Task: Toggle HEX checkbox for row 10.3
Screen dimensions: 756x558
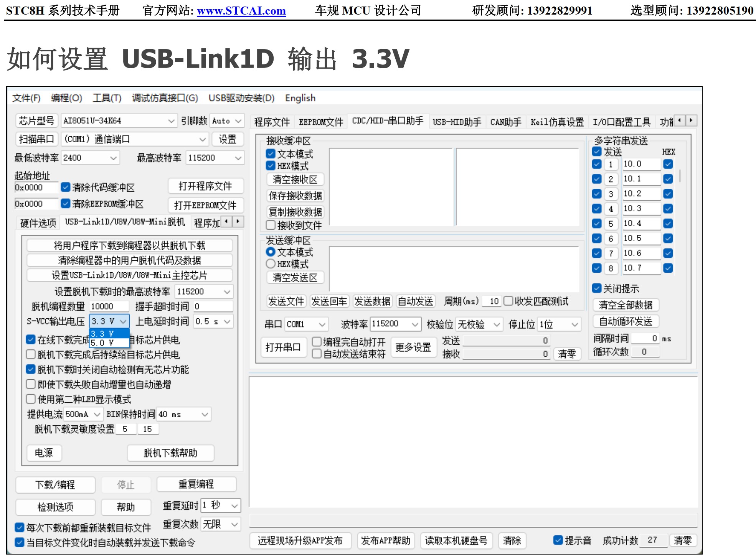Action: pos(668,209)
